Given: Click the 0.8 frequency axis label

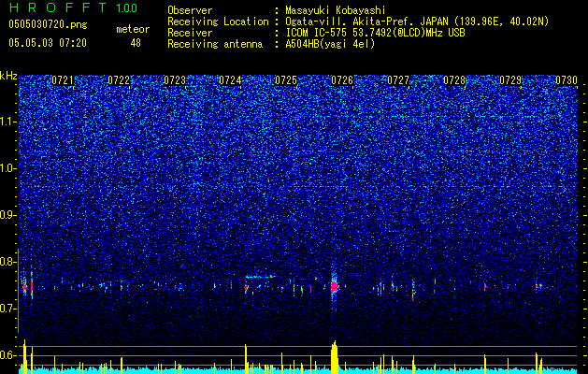Looking at the screenshot, I should 8,262.
